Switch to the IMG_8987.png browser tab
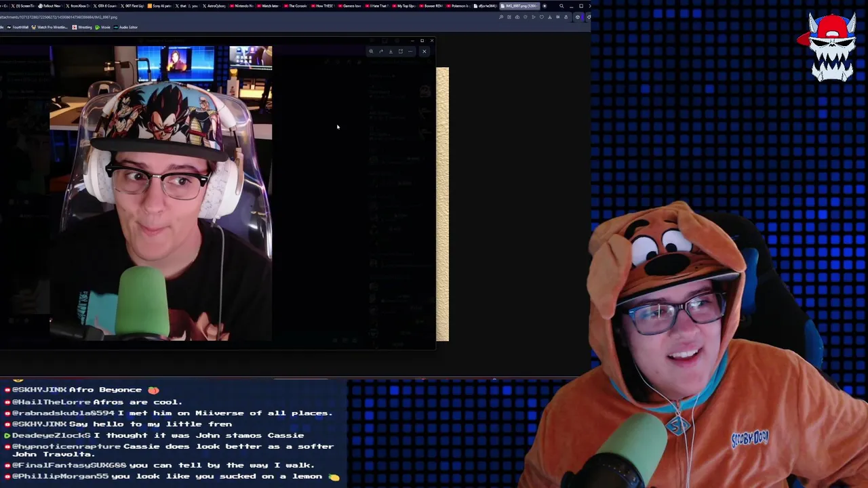 (519, 6)
